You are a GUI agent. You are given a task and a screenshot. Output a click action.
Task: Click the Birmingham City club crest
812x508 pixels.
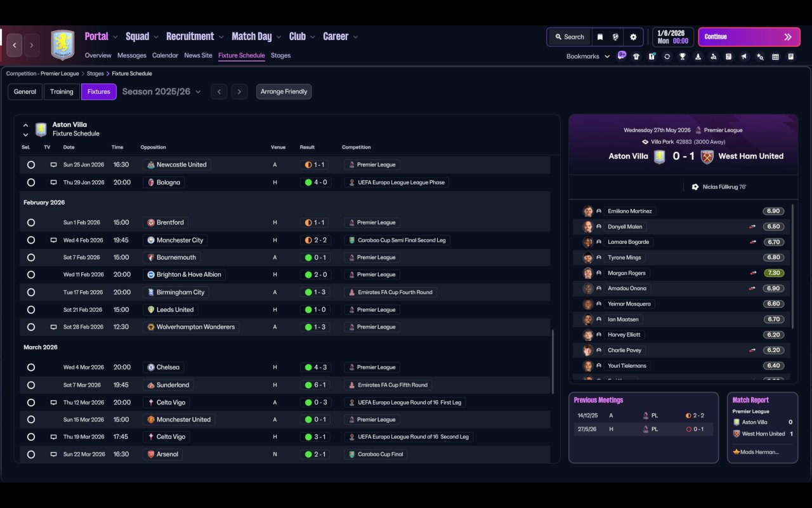(x=151, y=292)
